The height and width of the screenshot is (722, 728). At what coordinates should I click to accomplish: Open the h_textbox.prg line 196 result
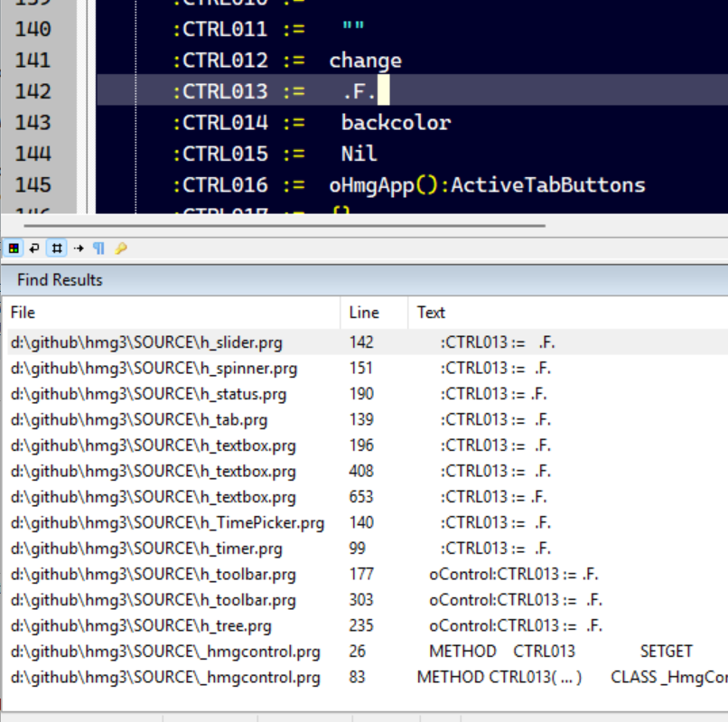coord(368,445)
